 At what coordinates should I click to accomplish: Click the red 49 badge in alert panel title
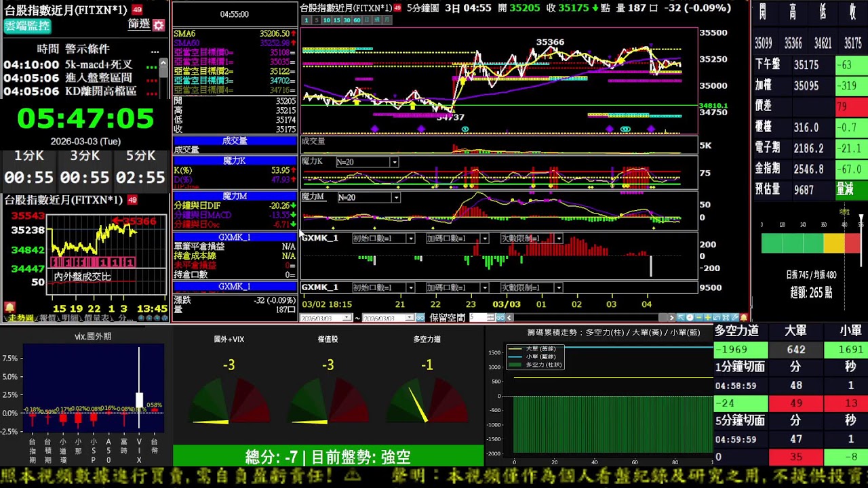(137, 9)
